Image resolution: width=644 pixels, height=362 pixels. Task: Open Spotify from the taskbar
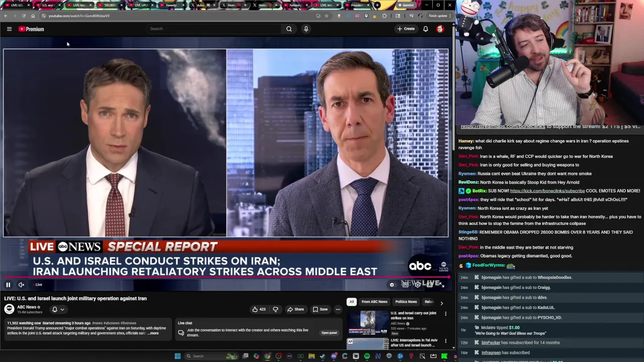(x=367, y=356)
